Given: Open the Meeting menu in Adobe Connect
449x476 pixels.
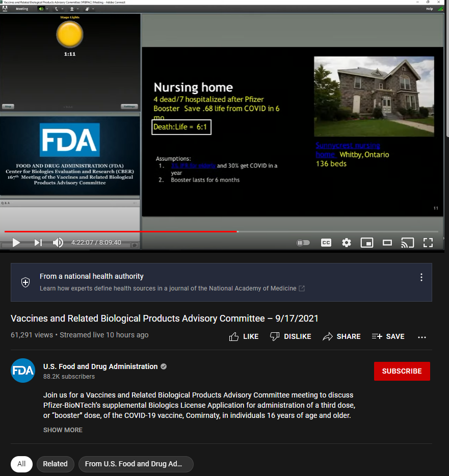Looking at the screenshot, I should coord(22,9).
